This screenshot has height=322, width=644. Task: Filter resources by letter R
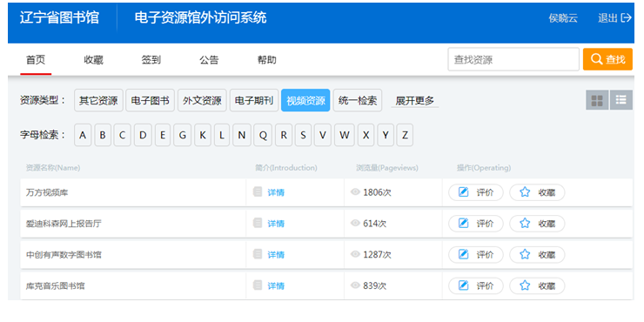pos(284,135)
